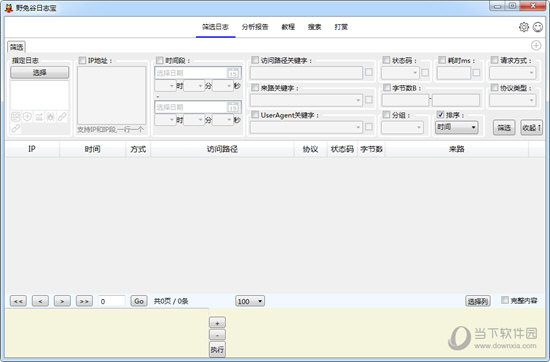Click the first grid icon under log list

pyautogui.click(x=15, y=116)
